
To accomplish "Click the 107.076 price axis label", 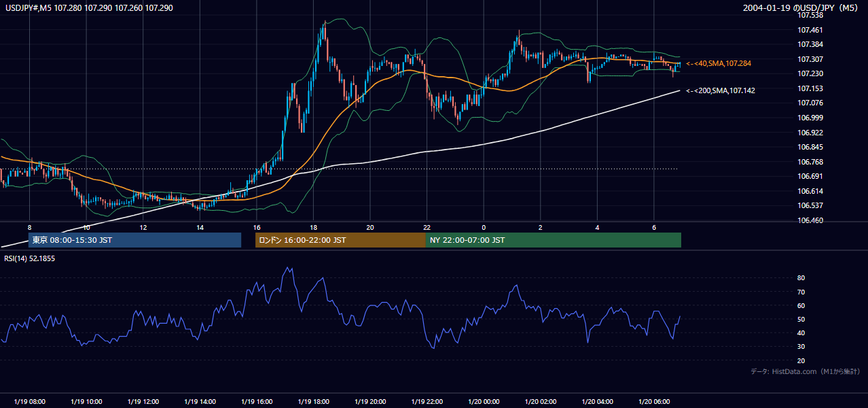I will [x=811, y=103].
